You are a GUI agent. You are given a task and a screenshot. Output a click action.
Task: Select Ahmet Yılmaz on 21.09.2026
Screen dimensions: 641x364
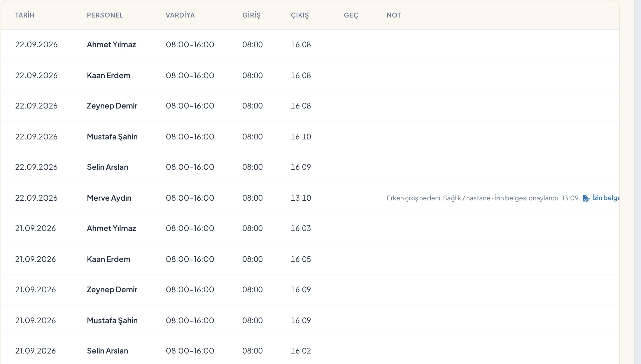tap(111, 228)
